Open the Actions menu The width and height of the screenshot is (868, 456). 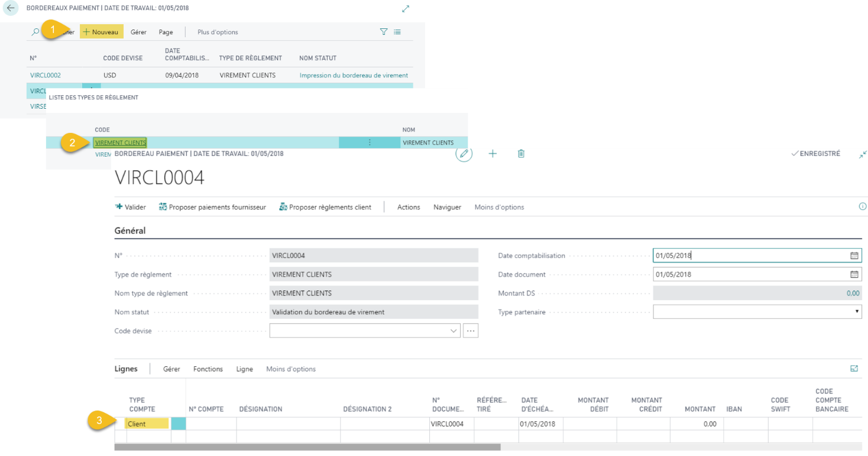coord(409,207)
